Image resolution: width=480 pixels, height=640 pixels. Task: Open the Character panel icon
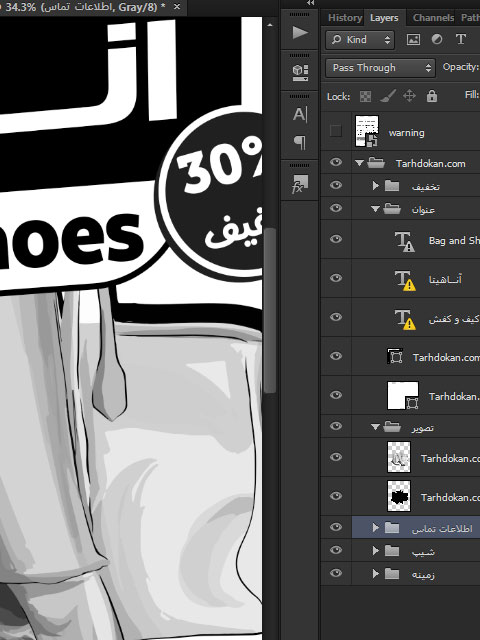pos(300,114)
